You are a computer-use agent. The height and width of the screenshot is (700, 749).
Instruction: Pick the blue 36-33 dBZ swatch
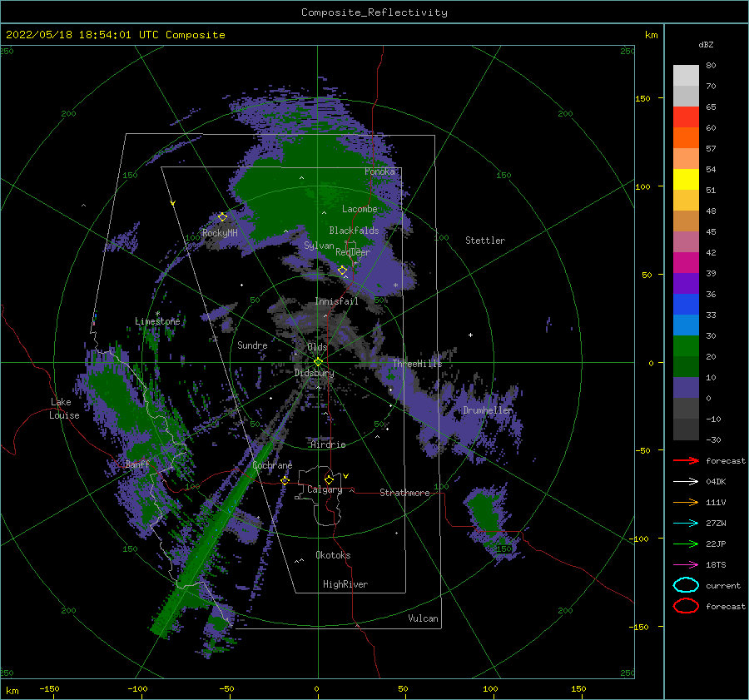click(x=686, y=304)
